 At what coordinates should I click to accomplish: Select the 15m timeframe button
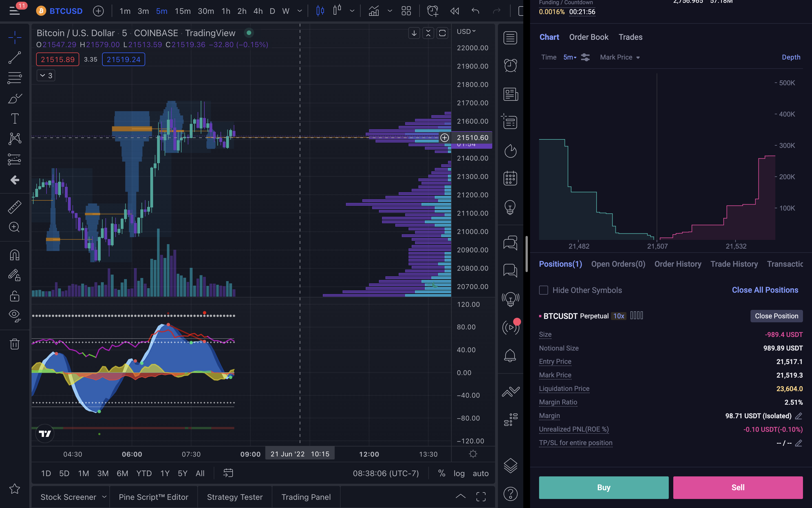tap(182, 11)
